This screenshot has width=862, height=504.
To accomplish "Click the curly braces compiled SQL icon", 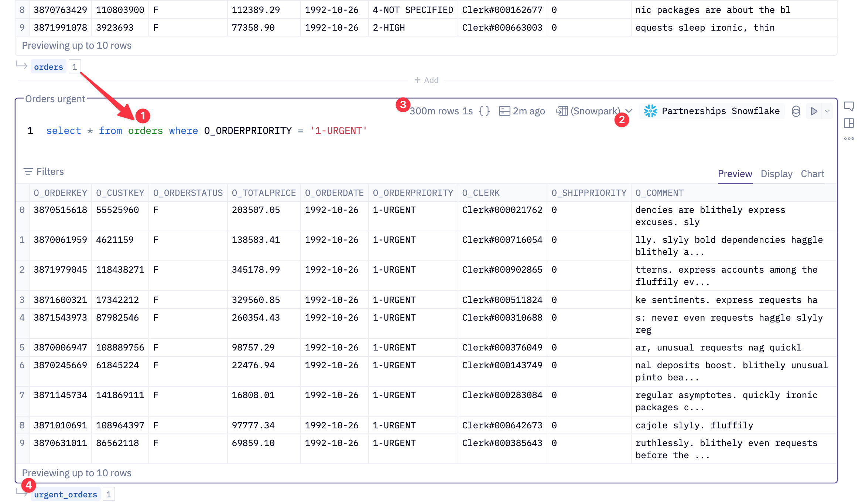I will [x=484, y=111].
